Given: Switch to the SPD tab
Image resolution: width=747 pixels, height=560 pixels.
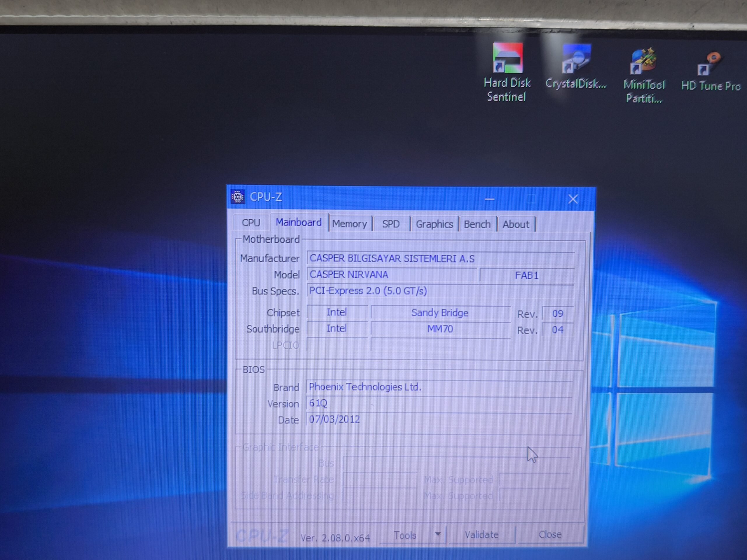Looking at the screenshot, I should coord(391,224).
